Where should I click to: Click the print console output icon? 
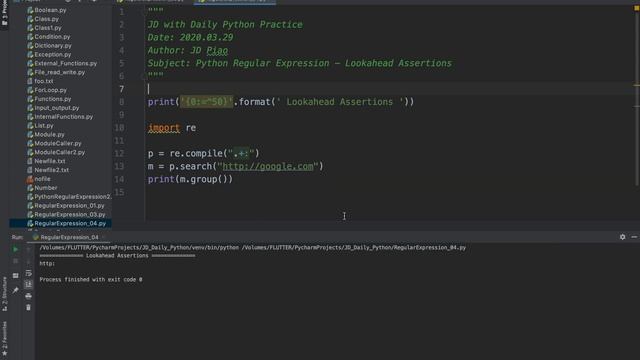(x=28, y=296)
